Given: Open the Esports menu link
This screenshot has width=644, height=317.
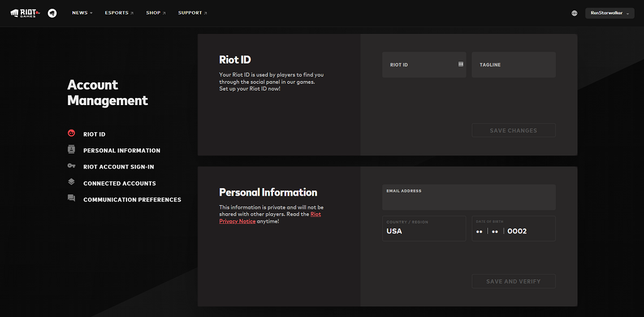Looking at the screenshot, I should 119,13.
